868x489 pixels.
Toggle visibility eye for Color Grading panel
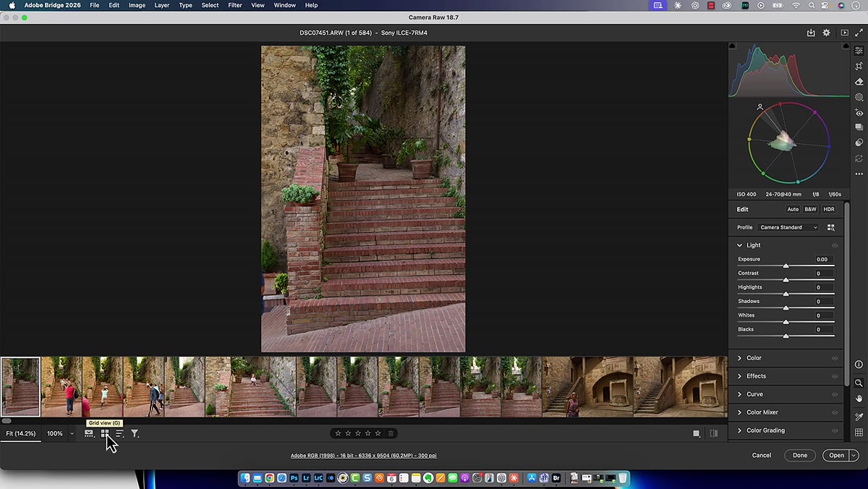tap(835, 430)
